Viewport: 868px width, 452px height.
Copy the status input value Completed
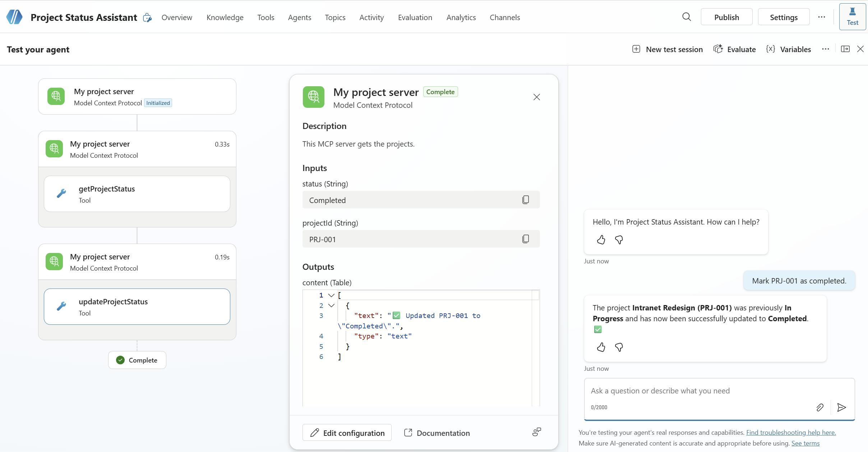[525, 200]
